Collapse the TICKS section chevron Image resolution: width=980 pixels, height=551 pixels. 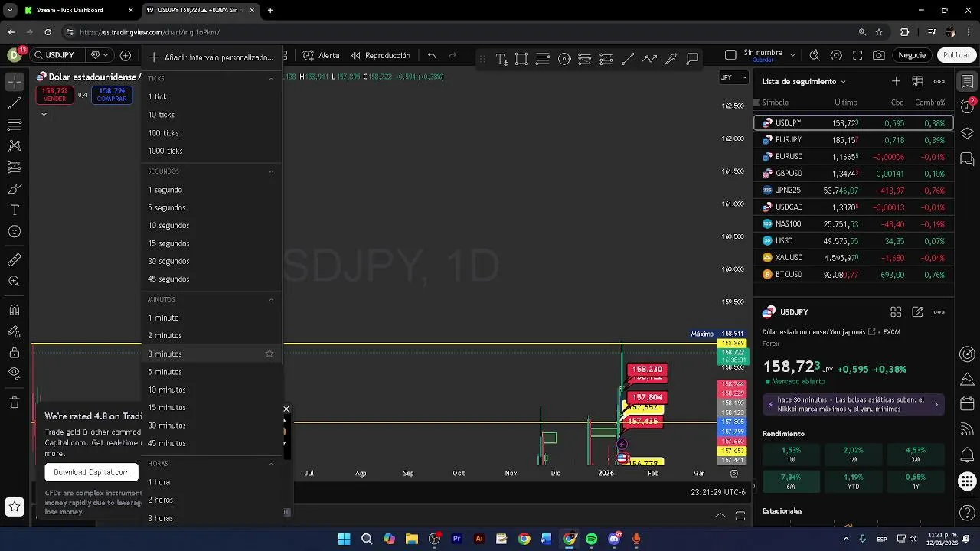pyautogui.click(x=271, y=79)
